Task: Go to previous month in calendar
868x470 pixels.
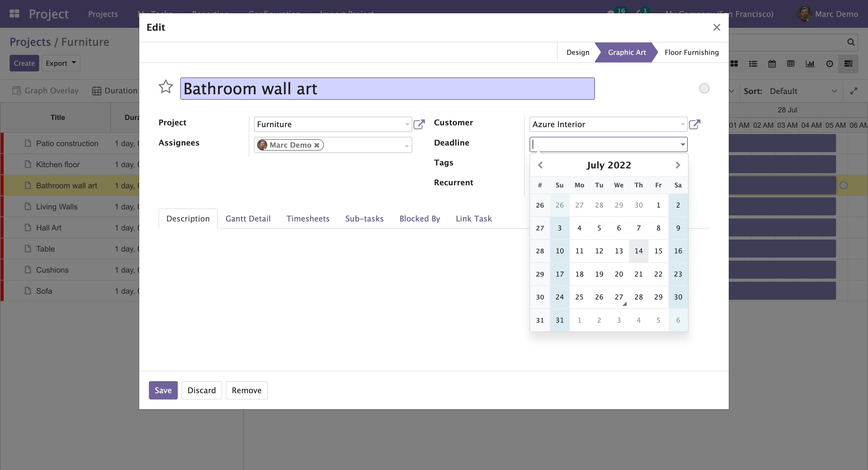Action: tap(540, 165)
